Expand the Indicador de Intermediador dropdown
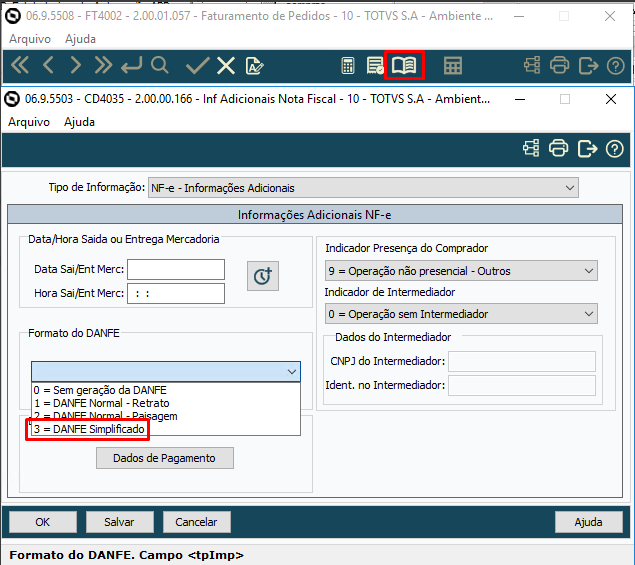This screenshot has height=565, width=635. 589,314
